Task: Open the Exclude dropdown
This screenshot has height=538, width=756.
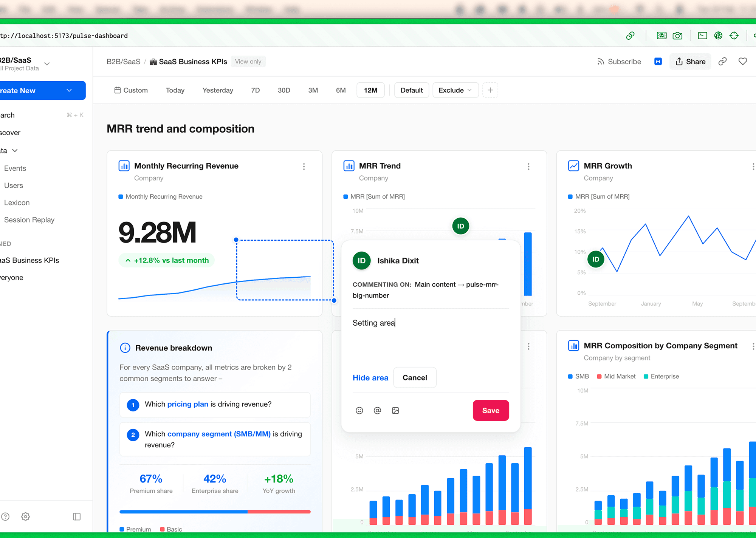Action: pyautogui.click(x=455, y=90)
